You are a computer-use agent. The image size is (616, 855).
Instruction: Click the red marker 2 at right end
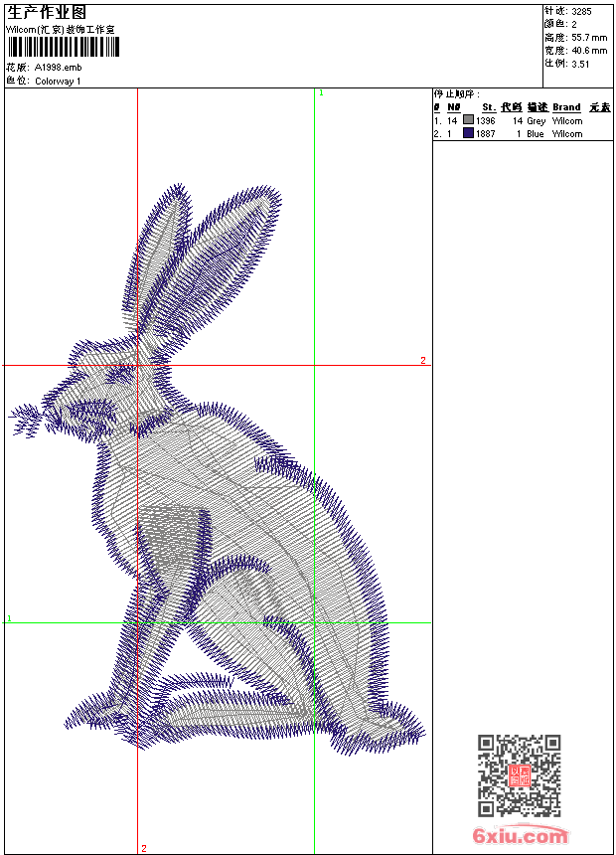(422, 361)
